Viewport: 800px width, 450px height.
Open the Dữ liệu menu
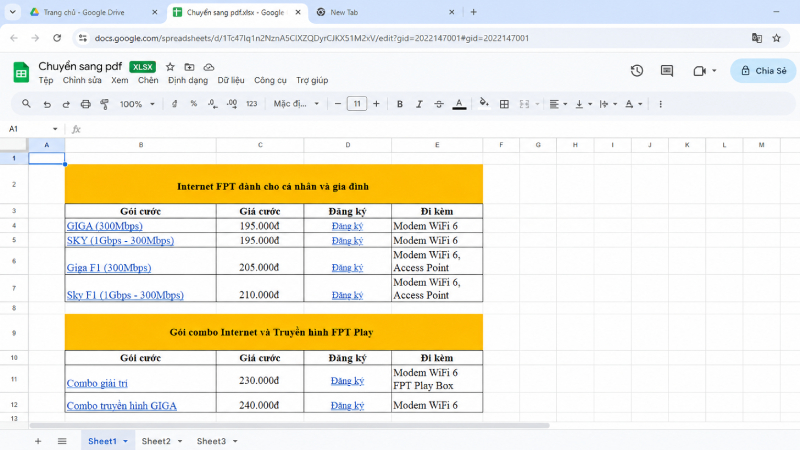231,81
